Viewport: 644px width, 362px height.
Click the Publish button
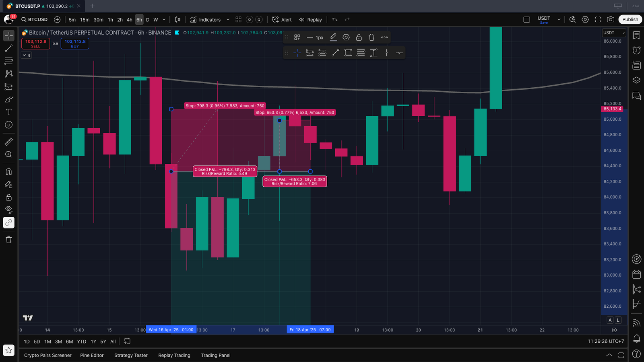[630, 20]
